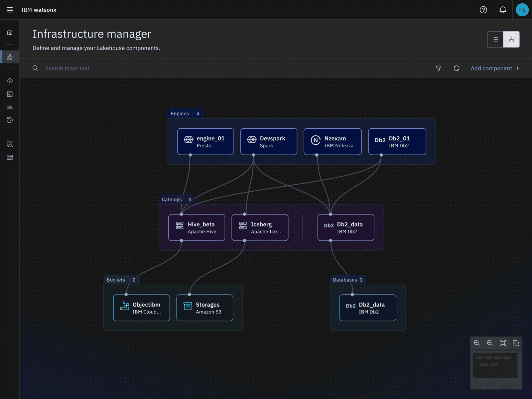Click the Storages bucket icon

point(188,306)
